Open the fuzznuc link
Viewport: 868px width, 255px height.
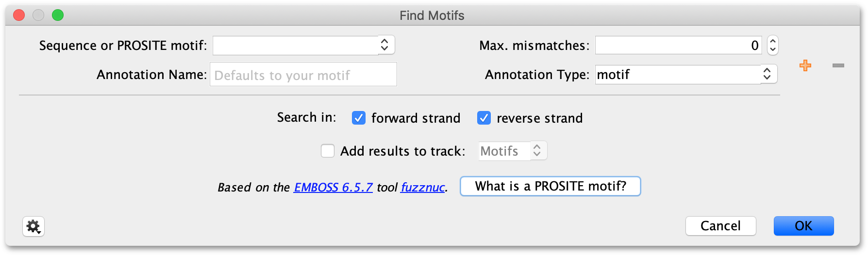[x=423, y=187]
